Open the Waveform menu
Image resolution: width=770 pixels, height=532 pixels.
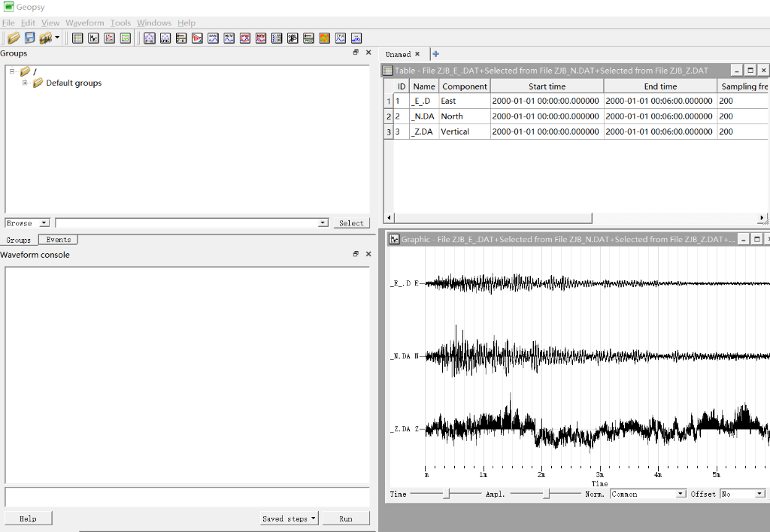click(x=84, y=23)
